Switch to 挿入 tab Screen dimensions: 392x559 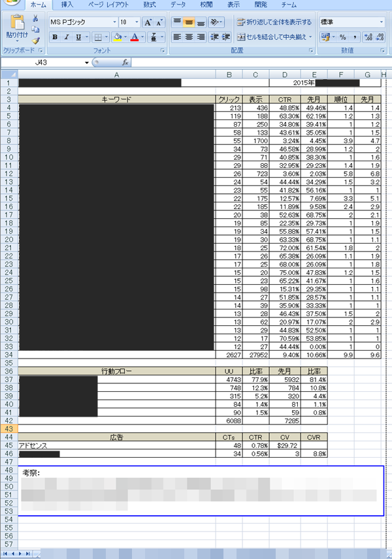coord(67,5)
